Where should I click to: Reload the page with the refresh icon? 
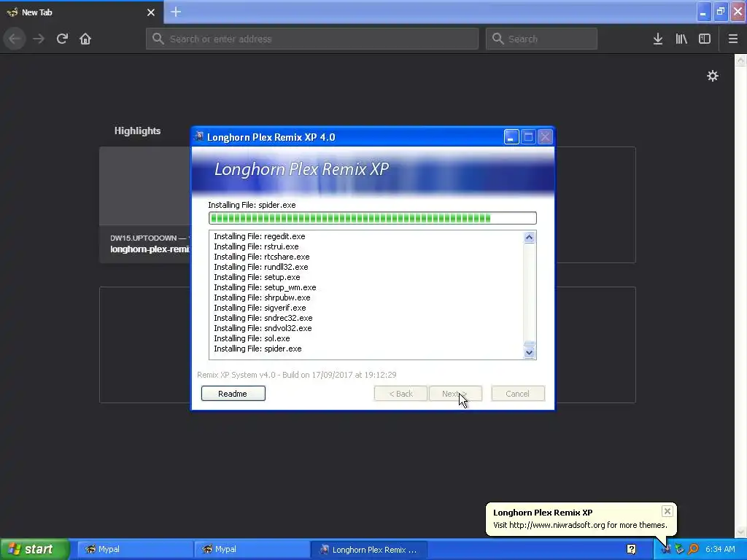click(x=62, y=39)
